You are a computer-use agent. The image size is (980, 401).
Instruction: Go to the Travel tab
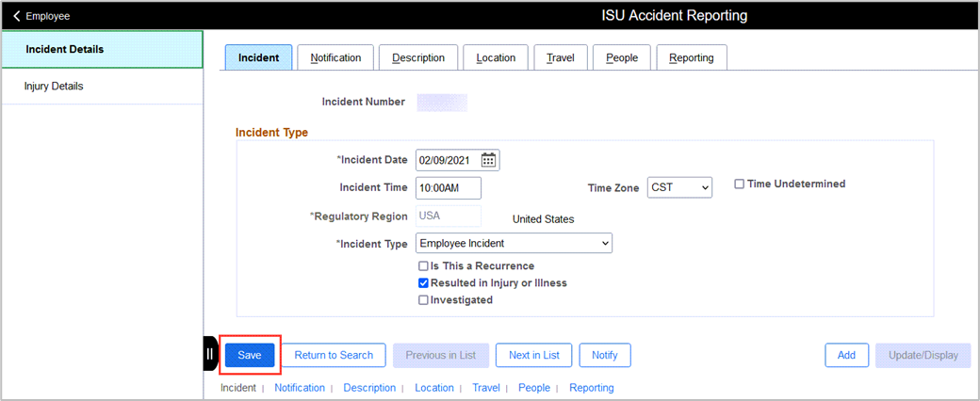(x=561, y=57)
